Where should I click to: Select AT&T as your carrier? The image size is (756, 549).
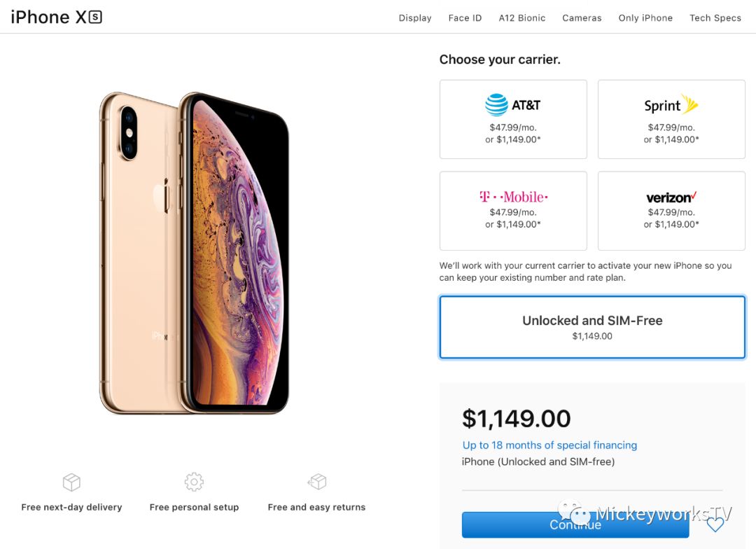pos(513,119)
